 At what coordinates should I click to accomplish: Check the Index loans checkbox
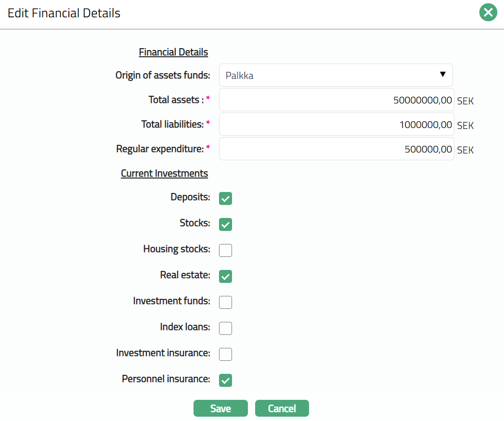point(225,328)
